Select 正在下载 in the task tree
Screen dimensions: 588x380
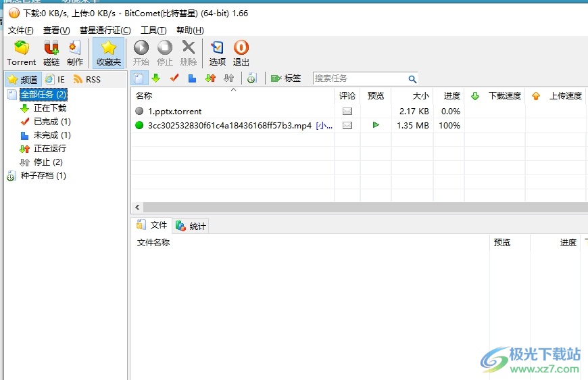(x=49, y=108)
